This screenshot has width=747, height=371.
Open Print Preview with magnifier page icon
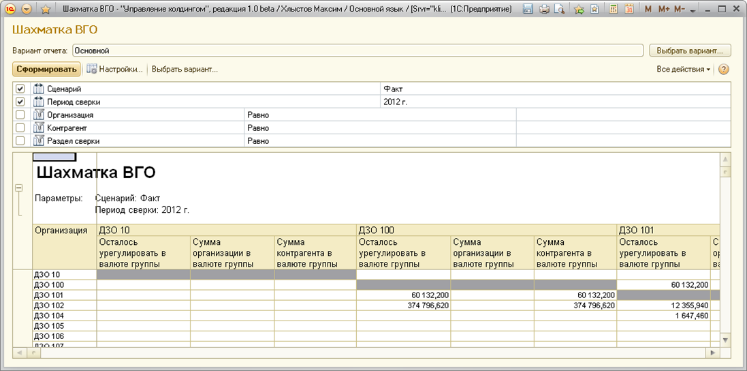point(560,9)
